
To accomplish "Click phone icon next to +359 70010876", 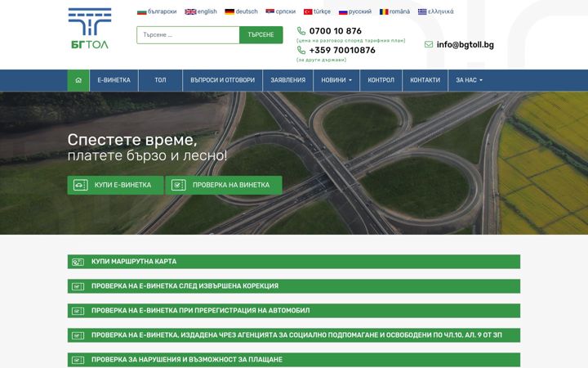I will click(301, 50).
